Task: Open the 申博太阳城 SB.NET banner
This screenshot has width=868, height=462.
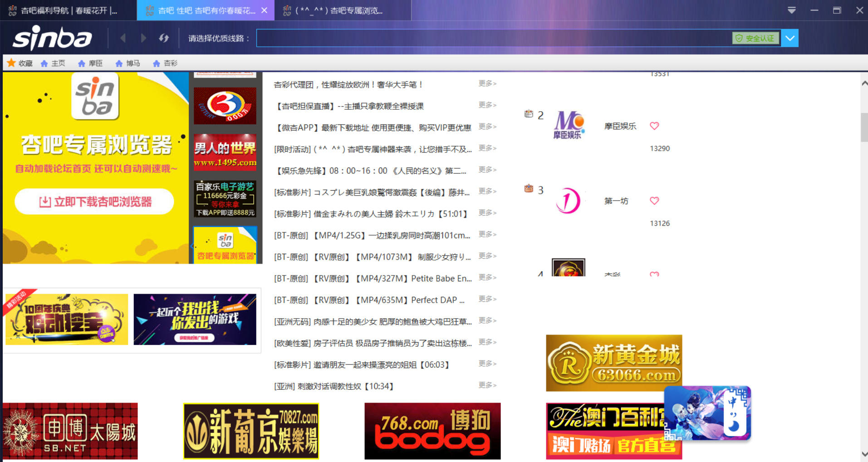Action: pos(70,431)
